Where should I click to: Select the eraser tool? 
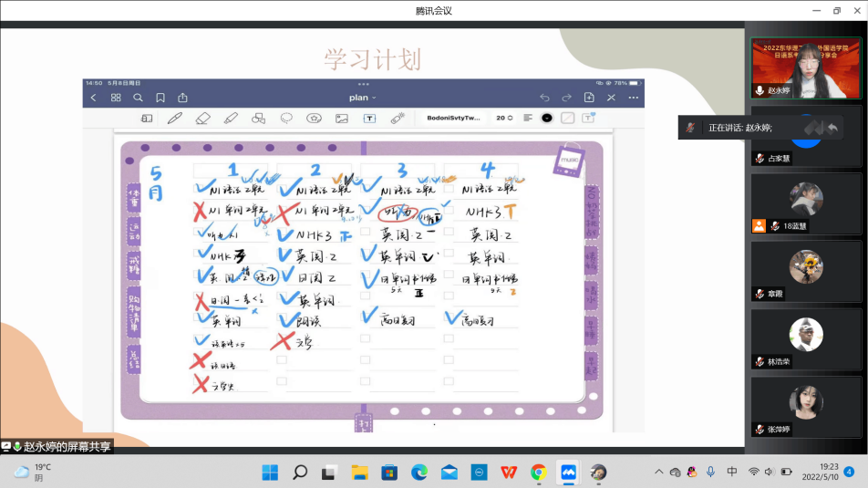click(x=202, y=118)
